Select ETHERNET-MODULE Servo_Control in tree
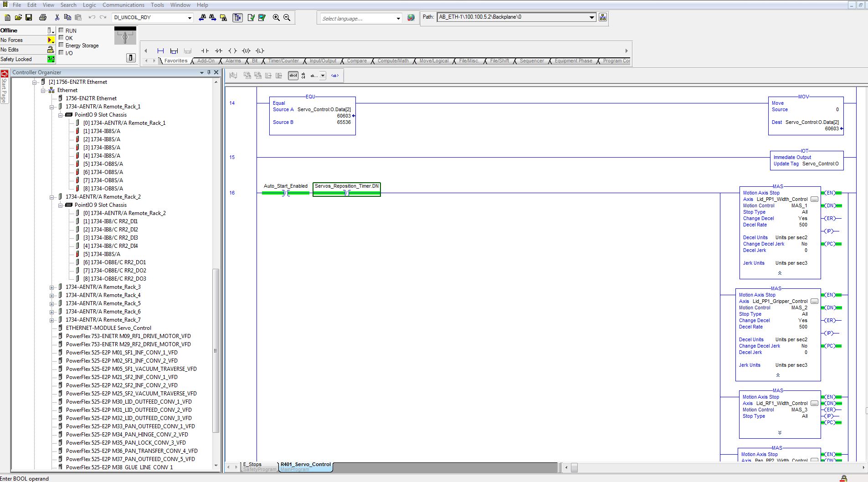This screenshot has height=482, width=868. [x=108, y=328]
